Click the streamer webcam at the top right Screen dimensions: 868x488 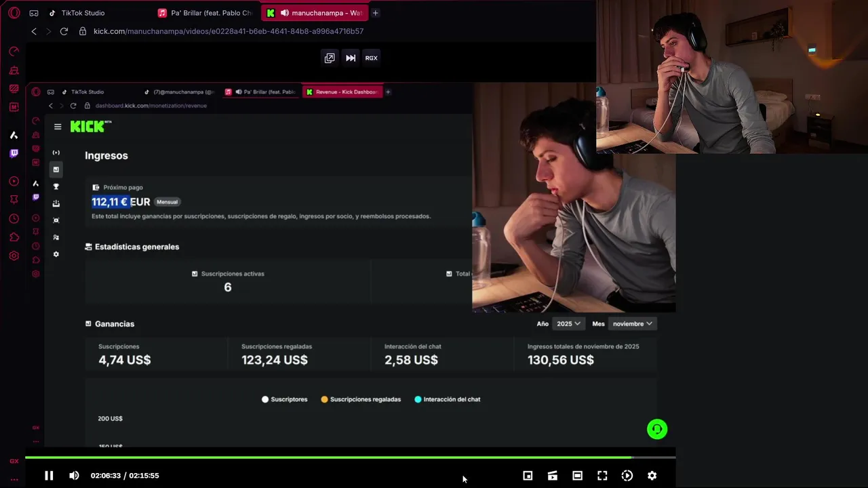click(732, 77)
